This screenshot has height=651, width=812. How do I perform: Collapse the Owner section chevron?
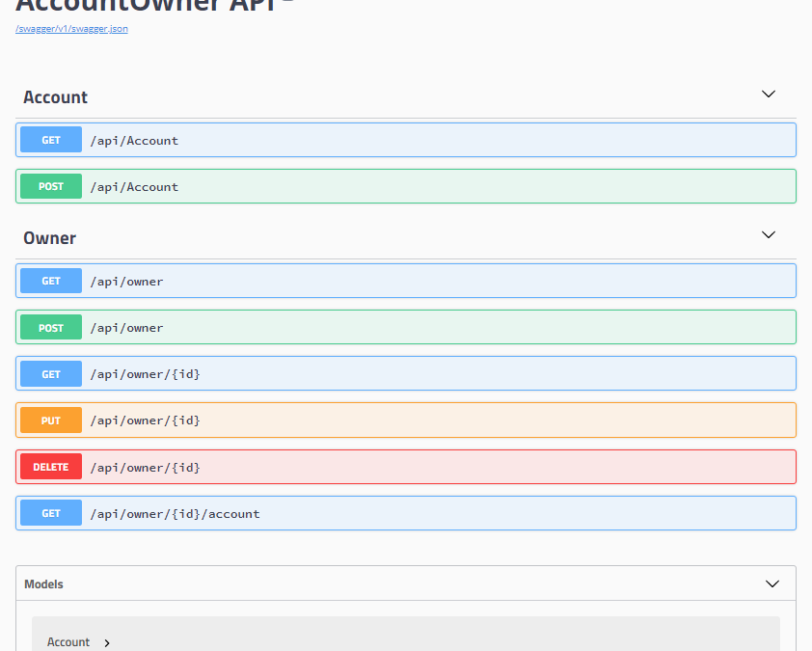[x=769, y=235]
